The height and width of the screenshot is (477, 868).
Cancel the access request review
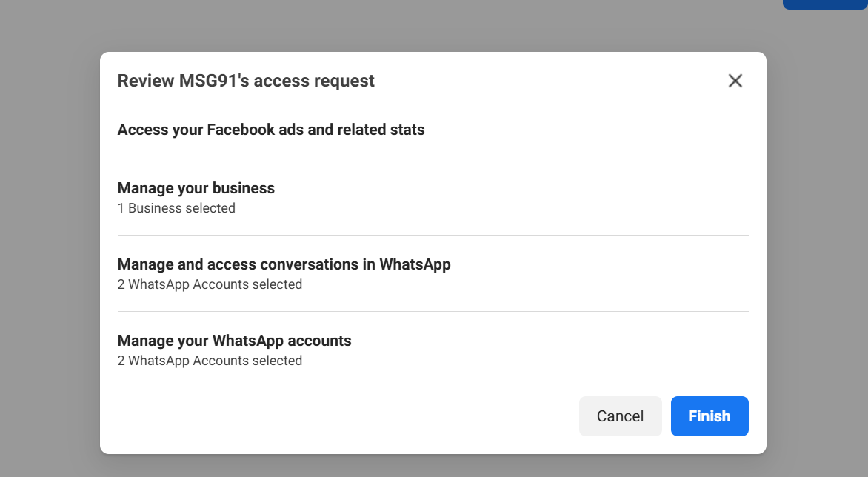pyautogui.click(x=620, y=416)
